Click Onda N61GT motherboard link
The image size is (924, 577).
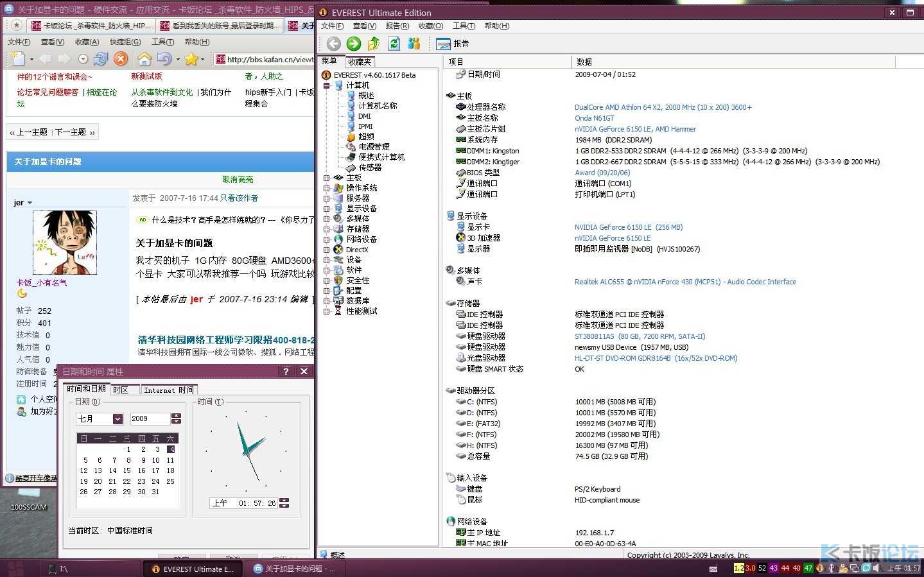594,118
